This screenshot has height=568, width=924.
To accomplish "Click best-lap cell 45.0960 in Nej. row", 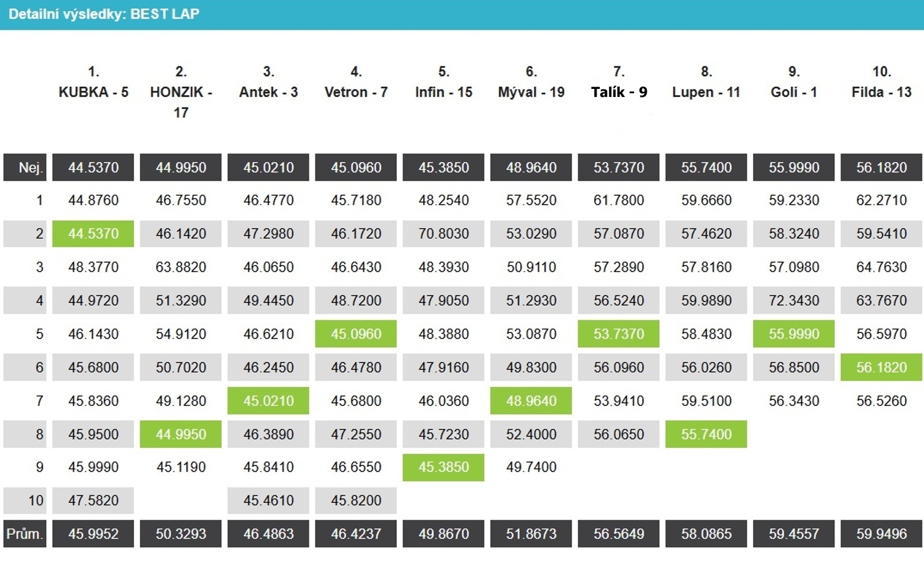I will [x=356, y=167].
